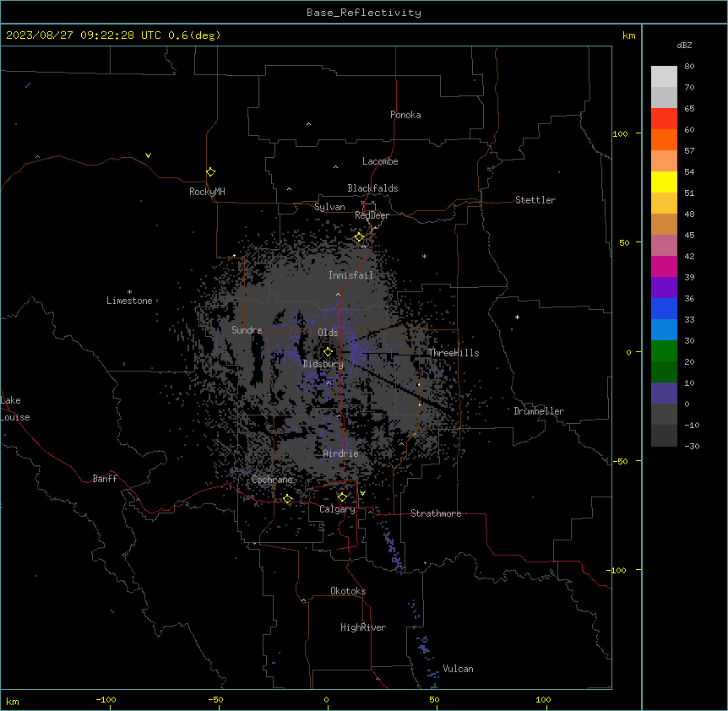
Task: Click the ThreeHills label
Action: (x=454, y=353)
